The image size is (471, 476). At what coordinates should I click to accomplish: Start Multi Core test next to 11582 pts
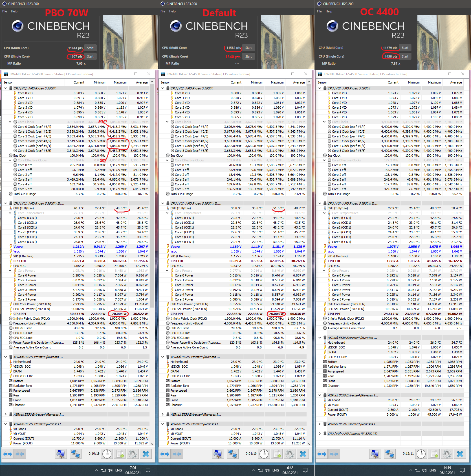(248, 48)
